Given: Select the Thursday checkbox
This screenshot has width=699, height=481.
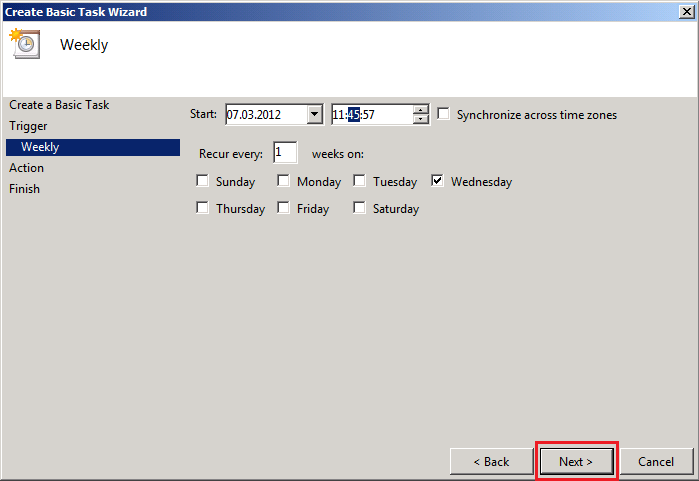Looking at the screenshot, I should pos(203,209).
